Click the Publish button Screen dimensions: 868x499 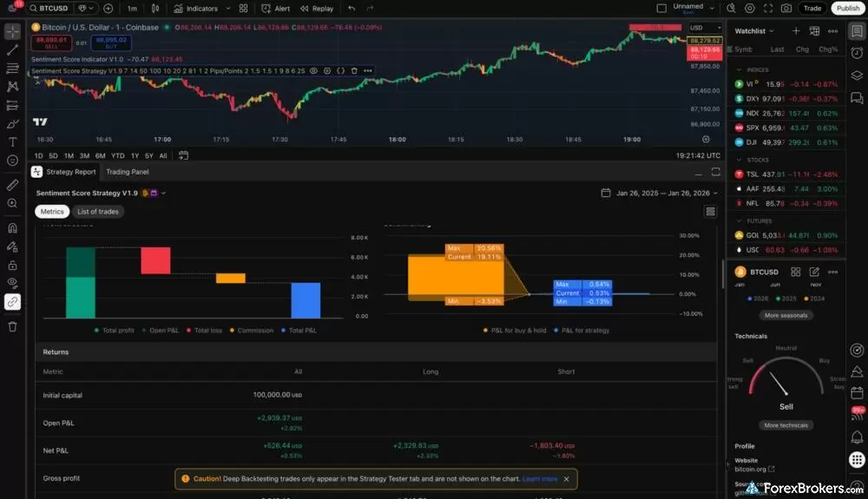(x=847, y=9)
